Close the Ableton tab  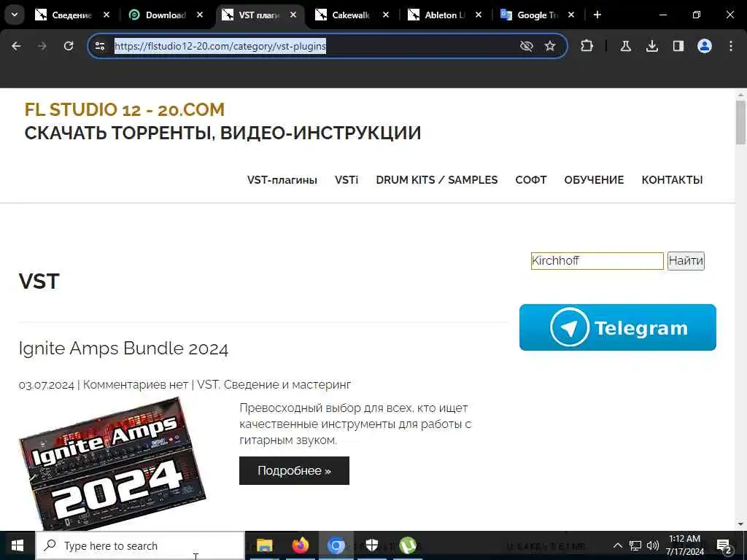point(479,15)
